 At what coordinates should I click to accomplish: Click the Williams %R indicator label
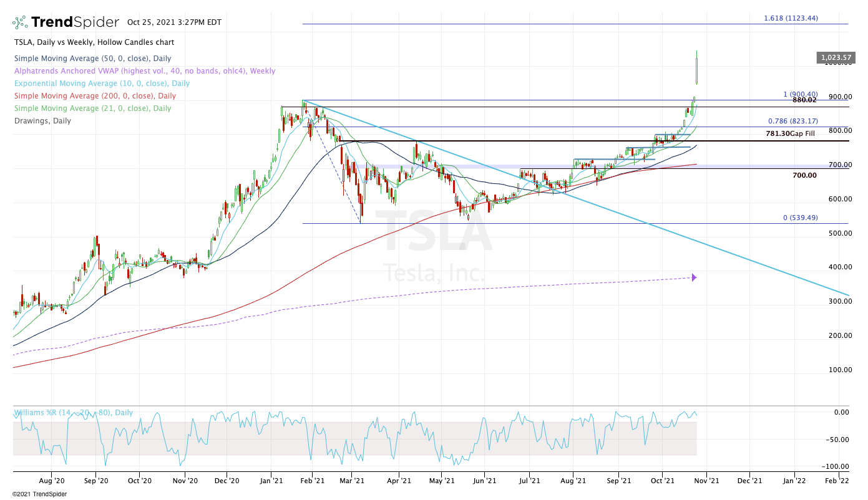[74, 413]
